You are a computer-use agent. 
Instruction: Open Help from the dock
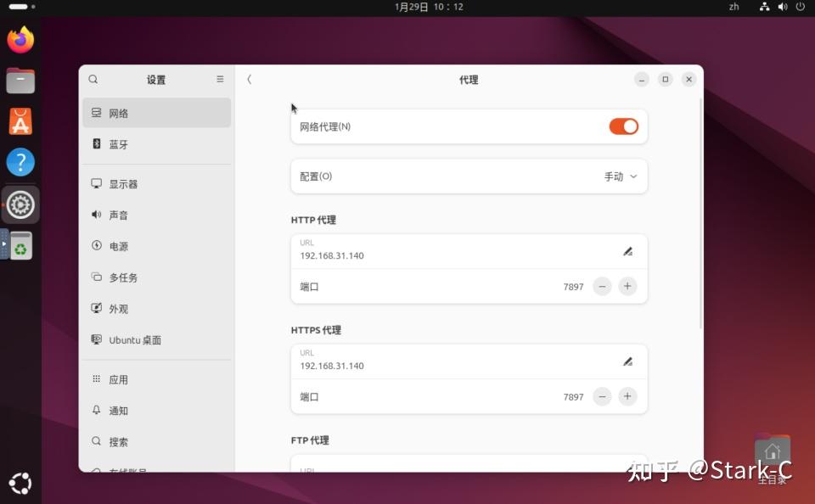(20, 162)
